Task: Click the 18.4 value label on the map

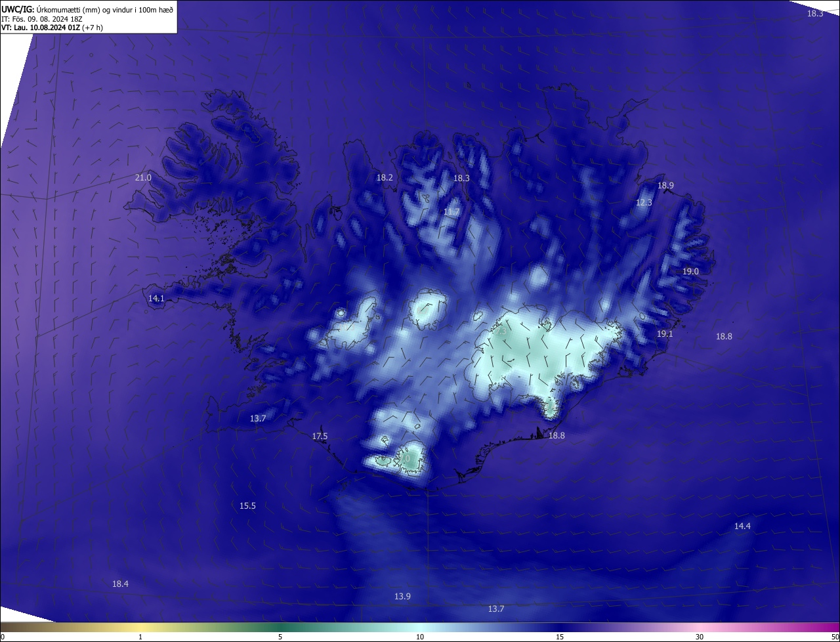Action: [120, 584]
